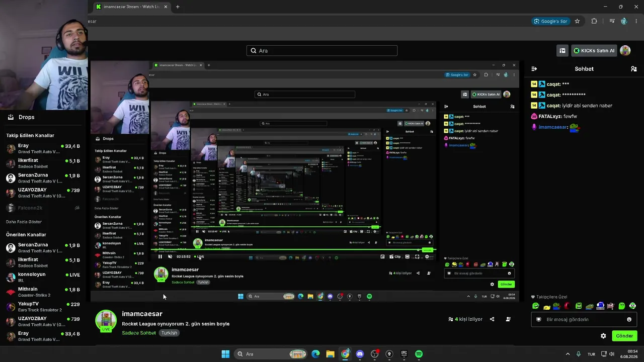Open File Explorer from the bottommost taskbar

pyautogui.click(x=330, y=354)
